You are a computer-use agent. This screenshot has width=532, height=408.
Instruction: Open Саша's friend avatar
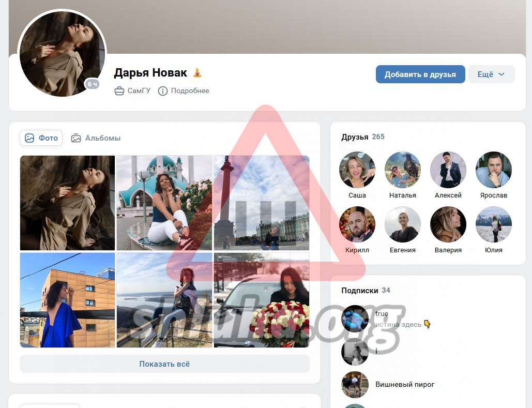(x=357, y=170)
